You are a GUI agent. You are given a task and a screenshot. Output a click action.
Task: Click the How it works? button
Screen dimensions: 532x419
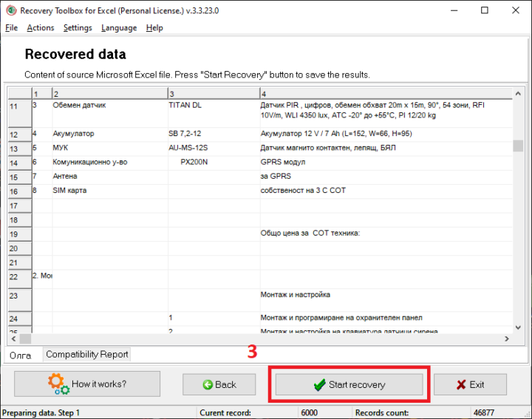point(87,384)
